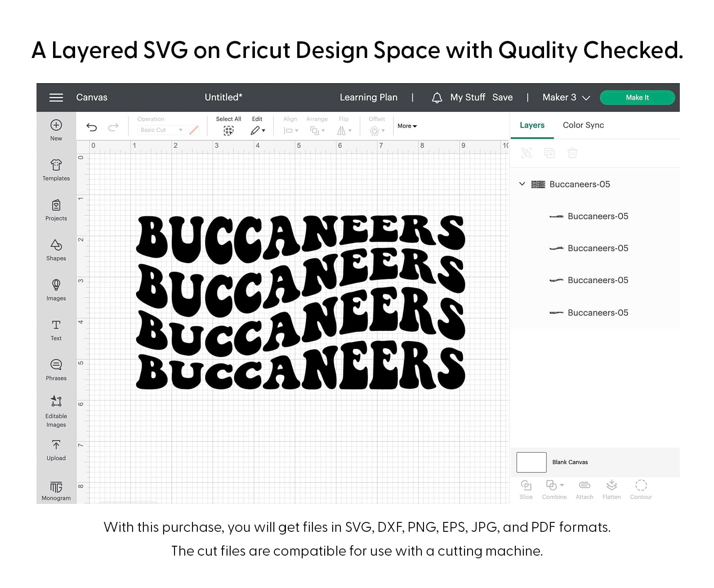Select the last Buccaneers-05 sublayer
This screenshot has height=588, width=714.
(598, 313)
